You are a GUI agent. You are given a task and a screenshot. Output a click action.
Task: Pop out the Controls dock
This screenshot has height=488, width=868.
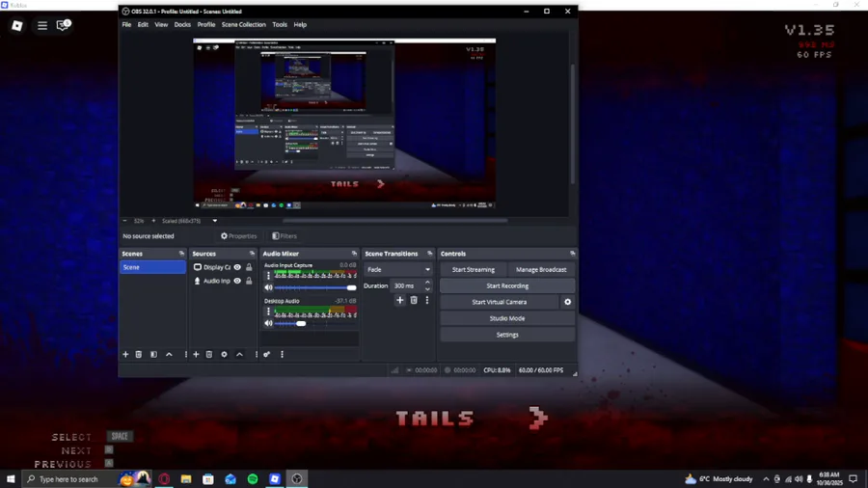point(572,254)
